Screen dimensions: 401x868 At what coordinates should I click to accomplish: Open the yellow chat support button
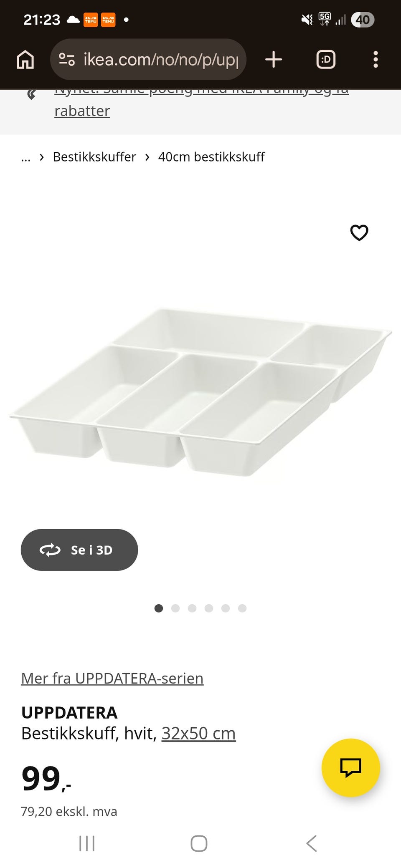coord(351,767)
